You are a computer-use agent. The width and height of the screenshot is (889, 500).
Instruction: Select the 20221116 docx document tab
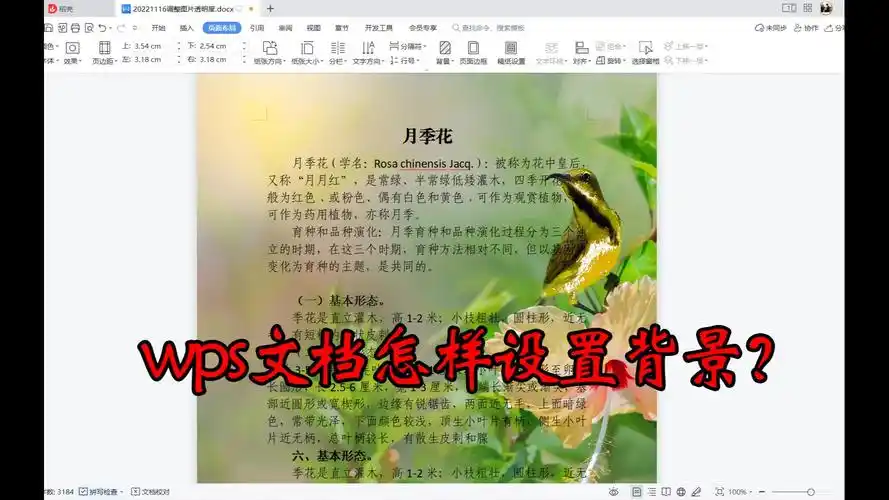pos(187,9)
